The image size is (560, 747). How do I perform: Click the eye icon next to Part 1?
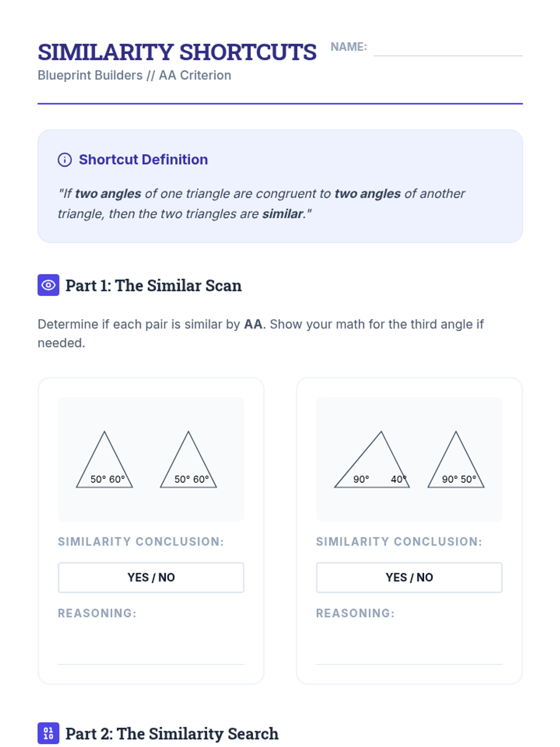point(49,285)
